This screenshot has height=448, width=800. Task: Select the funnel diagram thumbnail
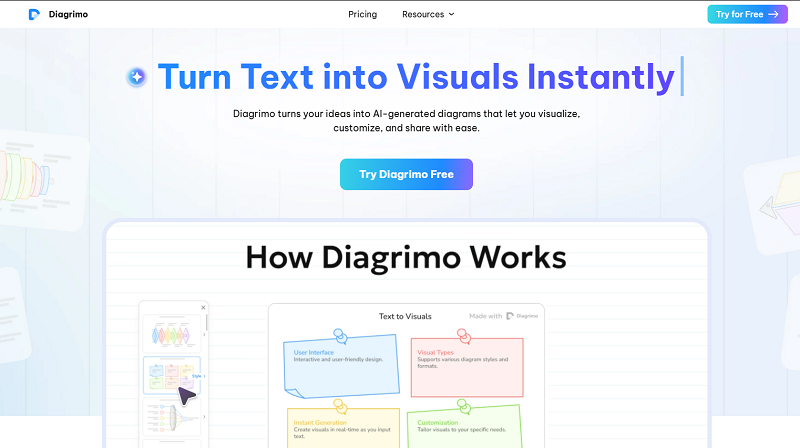tap(172, 417)
